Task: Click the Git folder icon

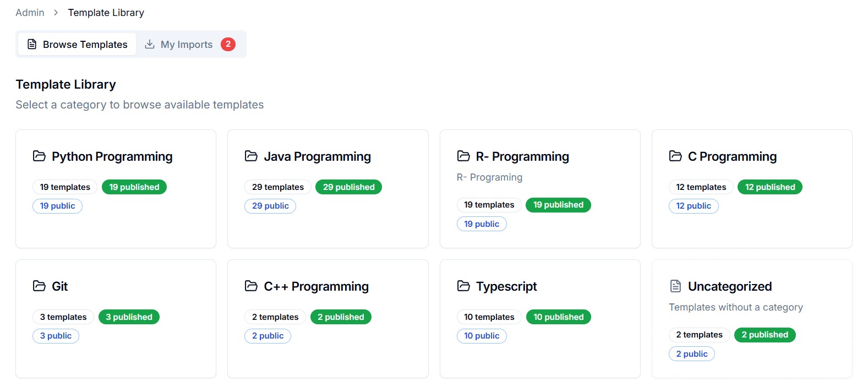Action: coord(39,286)
